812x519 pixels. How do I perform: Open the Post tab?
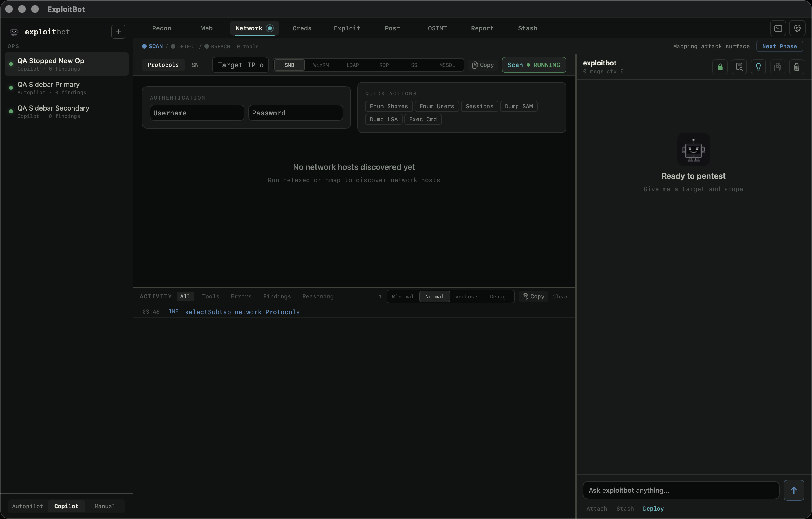[x=392, y=28]
